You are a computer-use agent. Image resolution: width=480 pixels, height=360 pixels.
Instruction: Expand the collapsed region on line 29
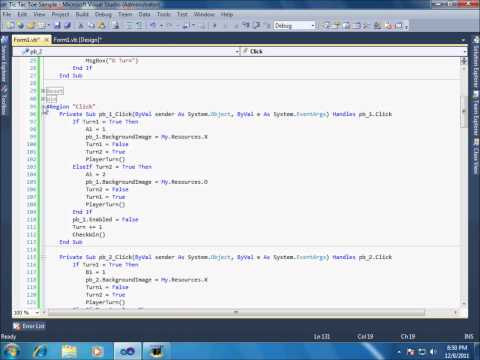pyautogui.click(x=44, y=91)
